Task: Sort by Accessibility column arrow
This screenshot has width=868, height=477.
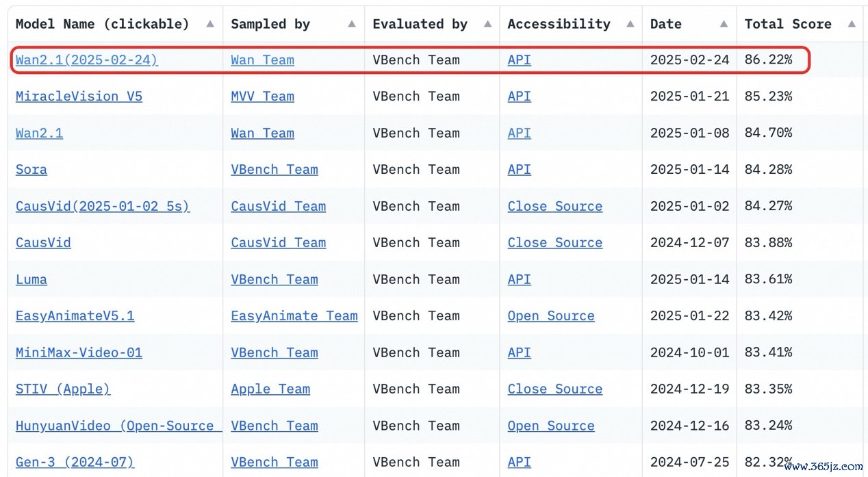Action: pyautogui.click(x=630, y=24)
